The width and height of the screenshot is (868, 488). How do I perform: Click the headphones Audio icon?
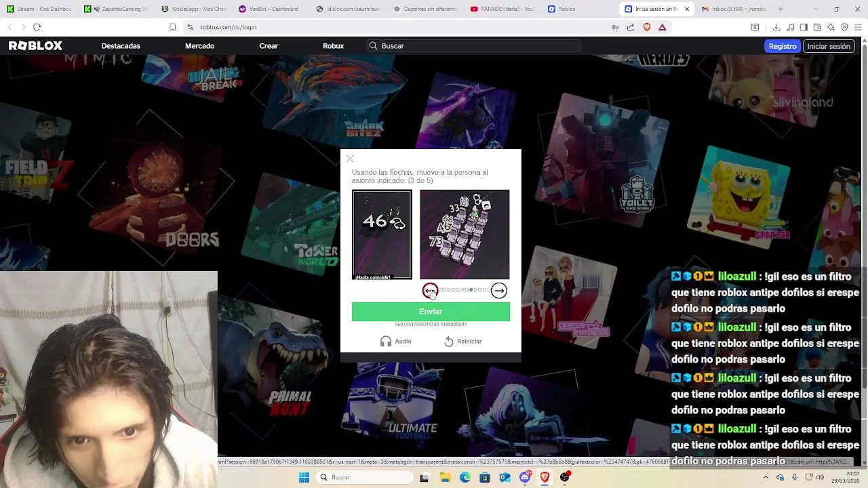[386, 342]
